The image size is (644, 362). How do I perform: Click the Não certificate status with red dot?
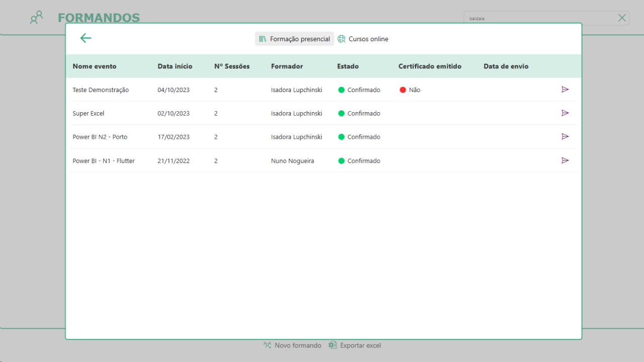(x=410, y=90)
